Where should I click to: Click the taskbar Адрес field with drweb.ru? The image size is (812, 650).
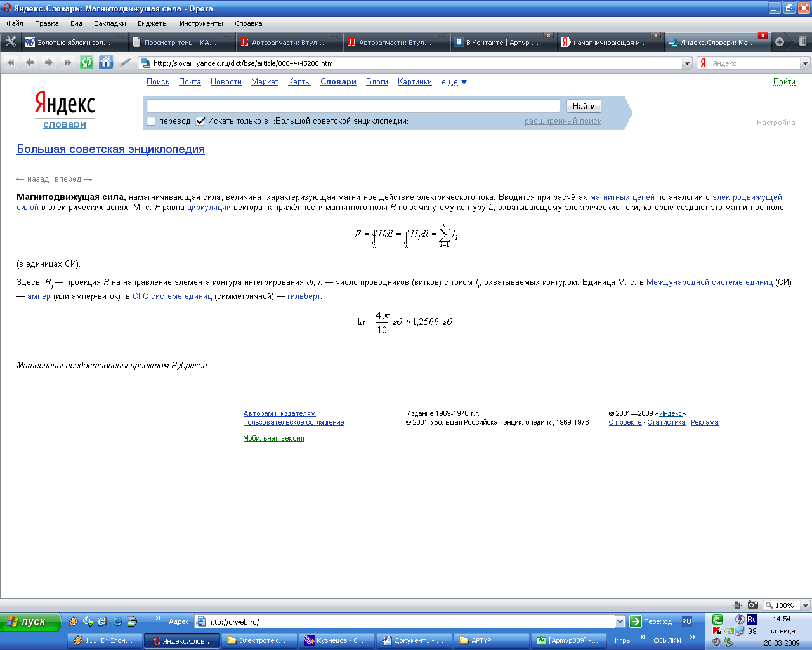point(410,622)
